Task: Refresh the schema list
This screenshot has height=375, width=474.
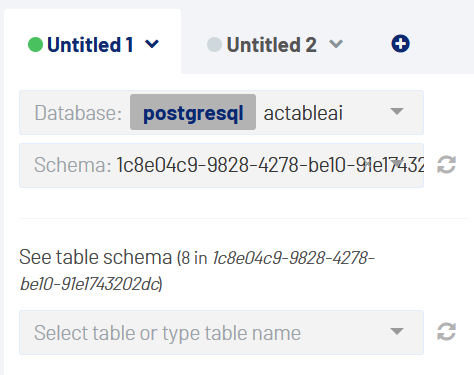Action: coord(446,165)
